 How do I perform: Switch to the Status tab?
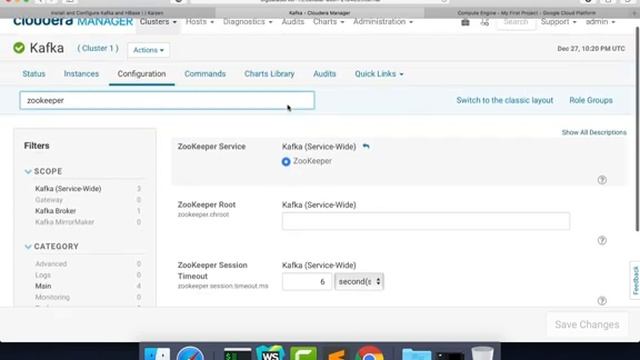tap(34, 74)
